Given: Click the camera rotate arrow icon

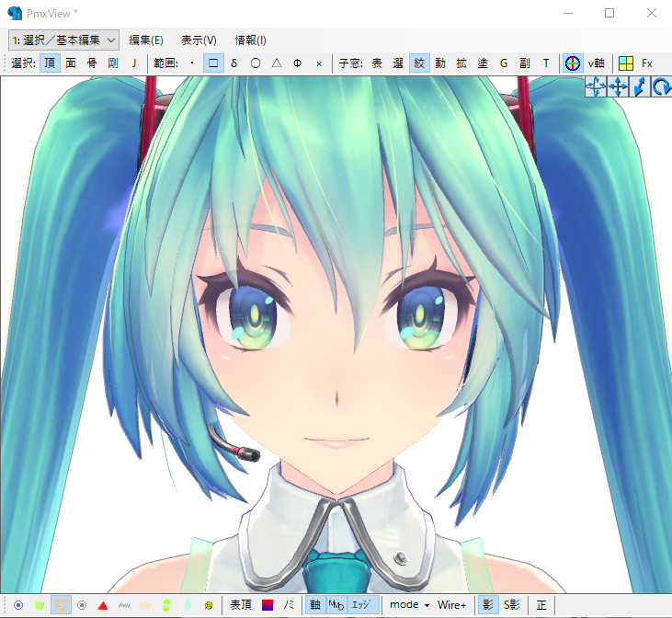Looking at the screenshot, I should [x=661, y=86].
